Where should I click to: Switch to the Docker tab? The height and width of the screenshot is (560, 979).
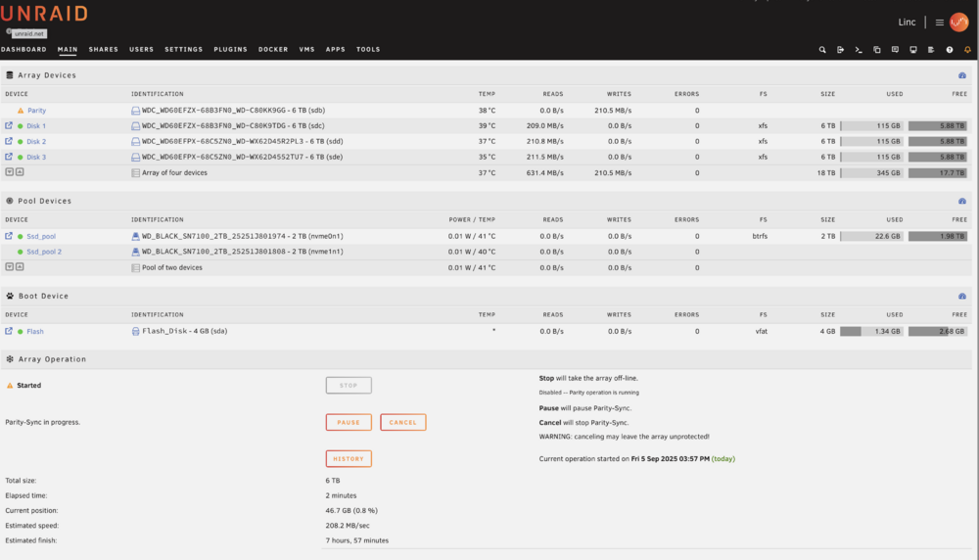tap(273, 49)
